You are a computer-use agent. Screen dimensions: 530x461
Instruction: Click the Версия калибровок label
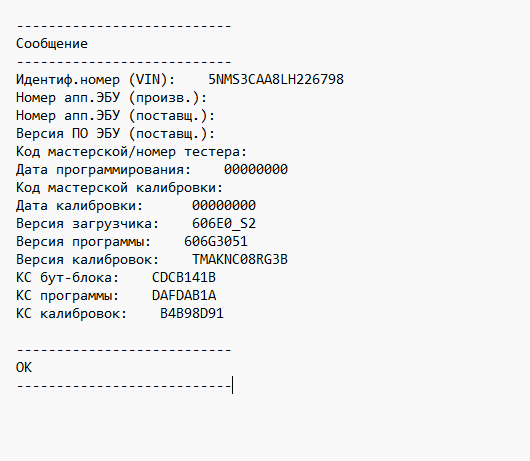88,260
